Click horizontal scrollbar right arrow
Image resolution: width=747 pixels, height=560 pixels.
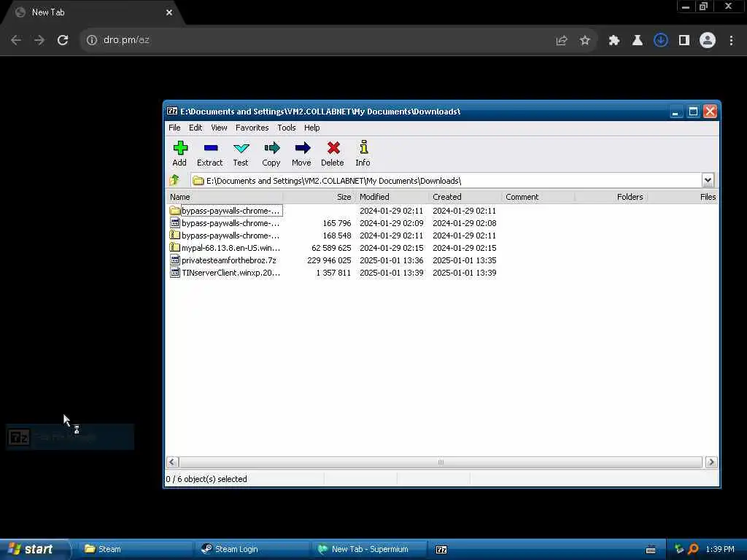pos(711,462)
